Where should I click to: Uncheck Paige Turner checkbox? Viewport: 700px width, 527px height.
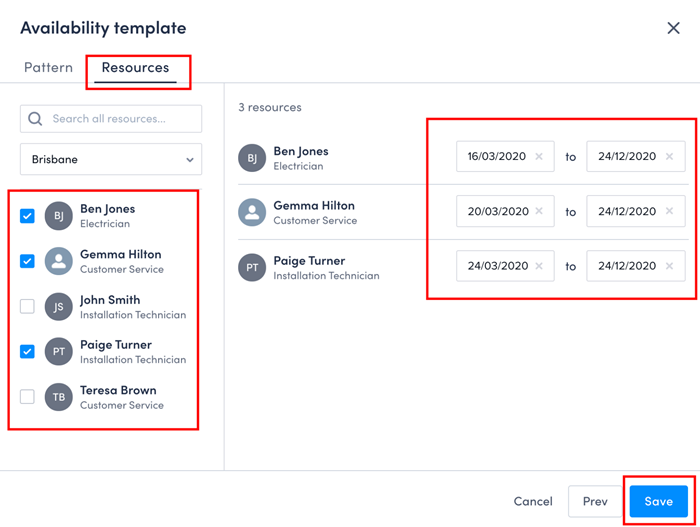click(27, 351)
